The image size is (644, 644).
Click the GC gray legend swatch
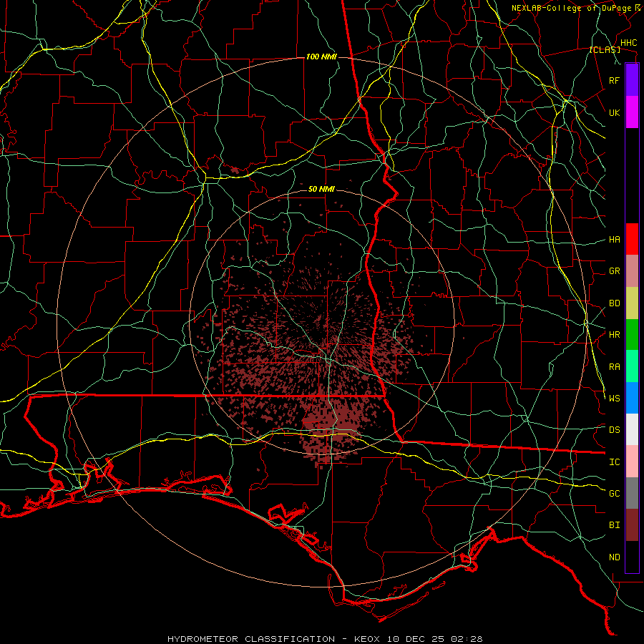[x=632, y=493]
